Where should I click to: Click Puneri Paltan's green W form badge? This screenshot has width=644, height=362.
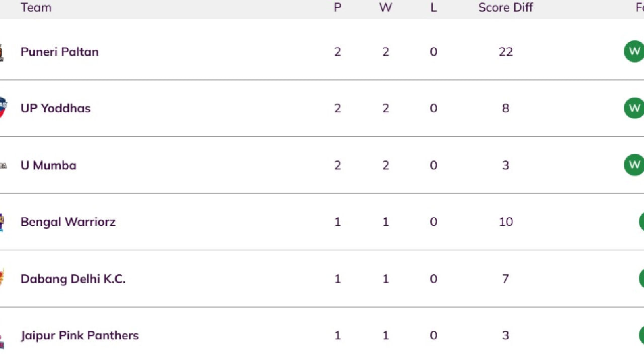634,51
